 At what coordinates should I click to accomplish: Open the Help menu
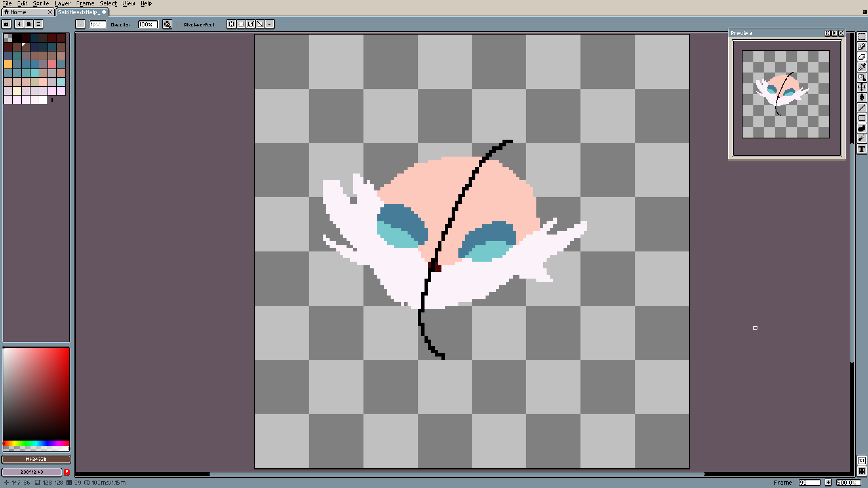coord(146,3)
